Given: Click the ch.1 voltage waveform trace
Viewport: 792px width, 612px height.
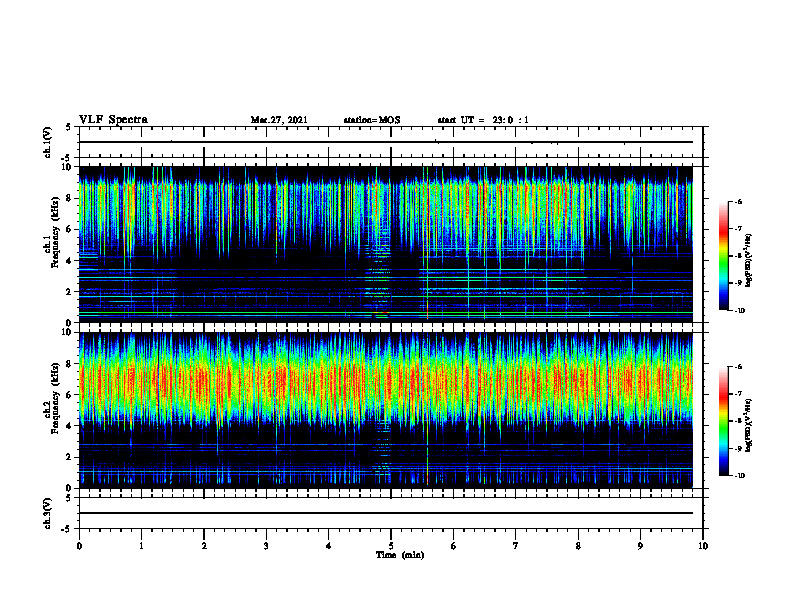Looking at the screenshot, I should 386,142.
